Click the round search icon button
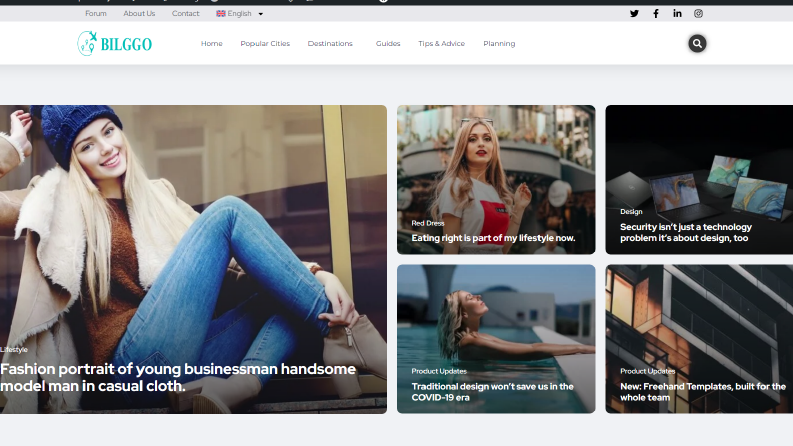Viewport: 793px width, 446px height. tap(697, 43)
